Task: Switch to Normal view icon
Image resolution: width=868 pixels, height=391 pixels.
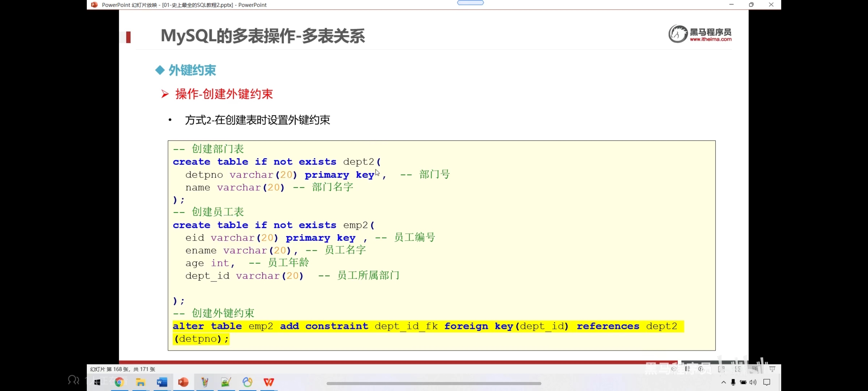Action: (x=721, y=369)
